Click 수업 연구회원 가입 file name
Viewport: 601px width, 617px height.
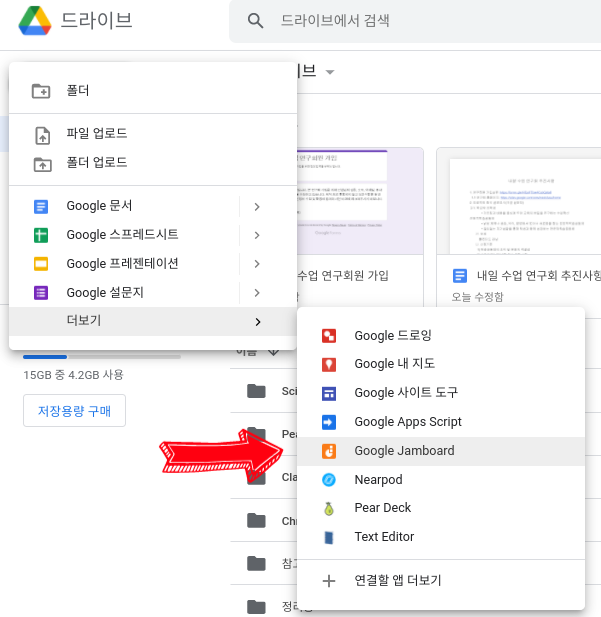click(343, 275)
